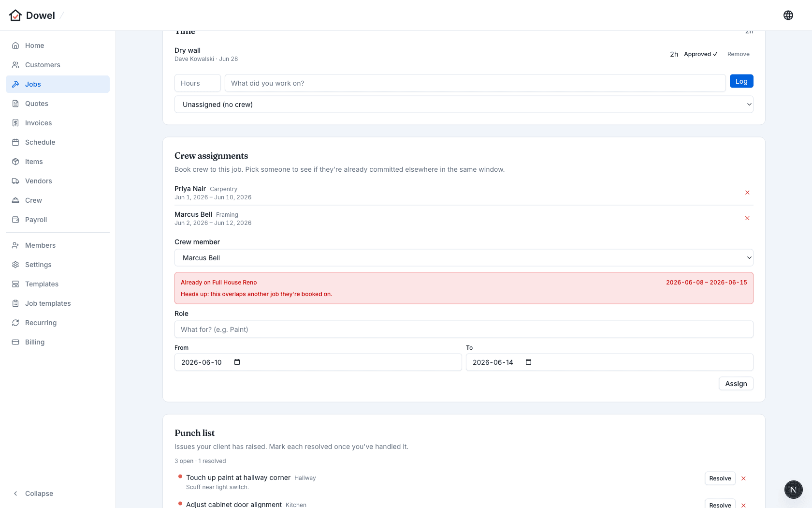This screenshot has height=508, width=812.
Task: Open the Schedule page
Action: click(58, 142)
